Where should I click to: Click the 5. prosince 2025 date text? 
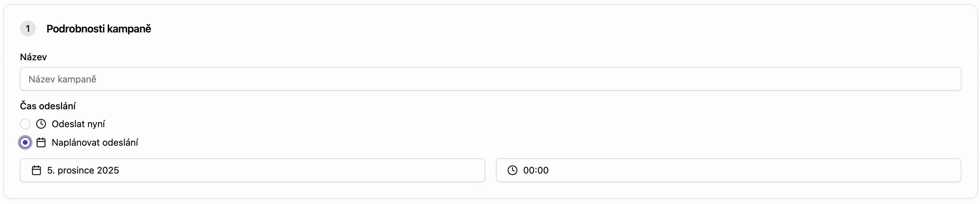83,171
